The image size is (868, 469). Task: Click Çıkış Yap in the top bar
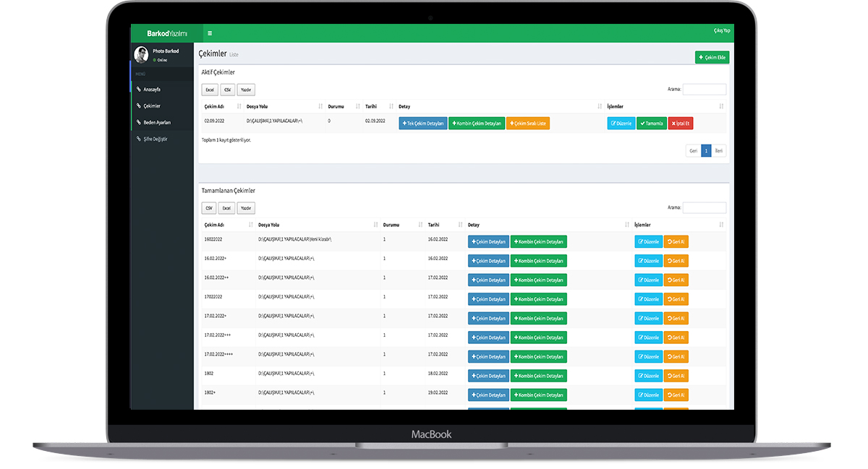pyautogui.click(x=721, y=30)
